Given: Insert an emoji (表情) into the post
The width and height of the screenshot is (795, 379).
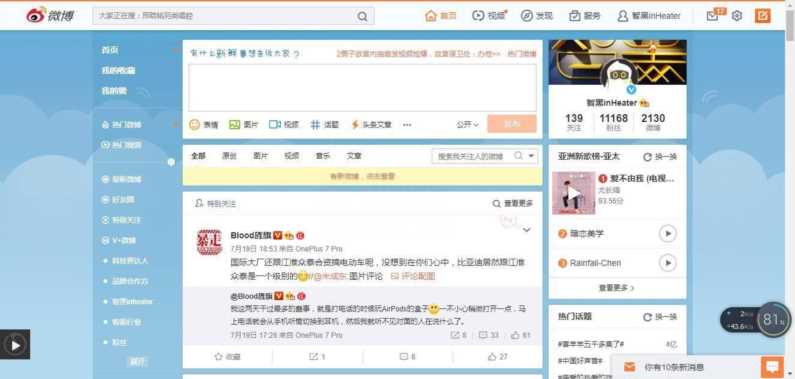Looking at the screenshot, I should click(203, 125).
